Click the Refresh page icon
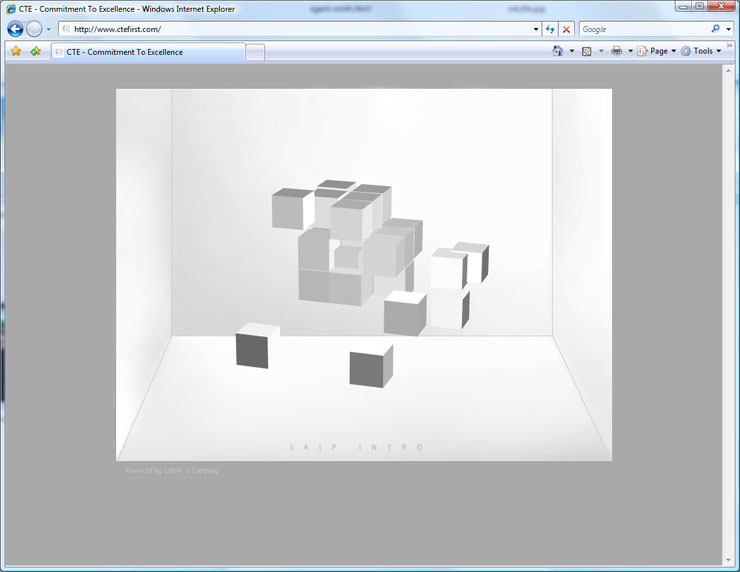740x572 pixels. (550, 29)
